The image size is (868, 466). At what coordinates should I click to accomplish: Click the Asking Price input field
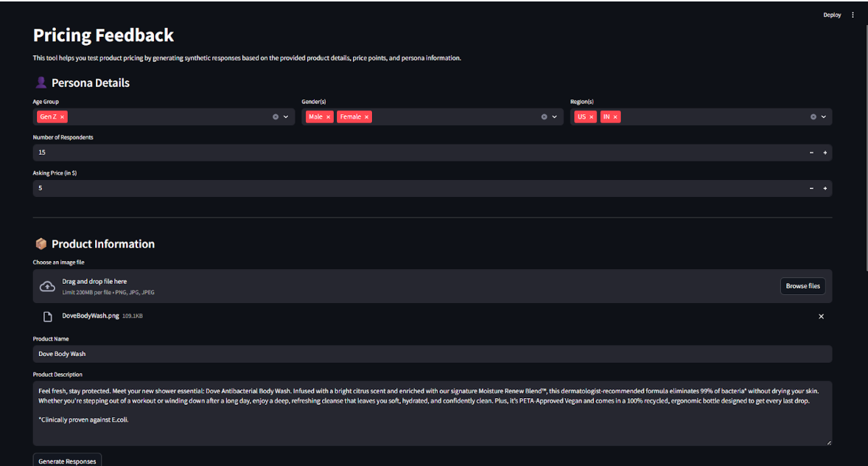point(419,189)
